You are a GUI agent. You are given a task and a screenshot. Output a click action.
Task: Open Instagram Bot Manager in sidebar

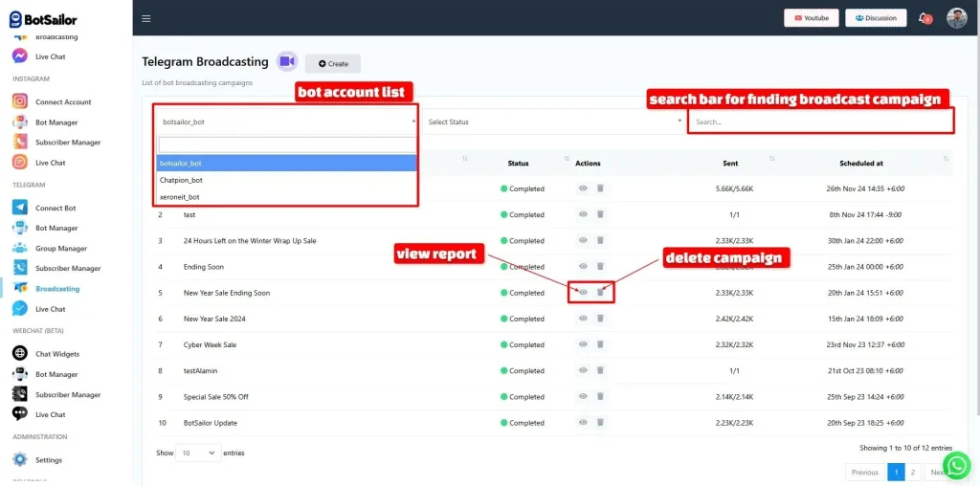click(x=56, y=122)
